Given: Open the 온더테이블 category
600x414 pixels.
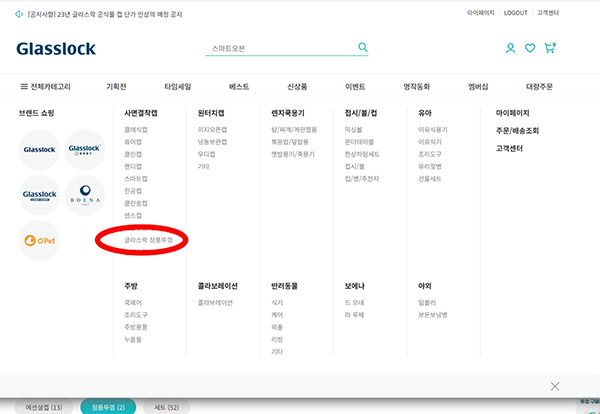Looking at the screenshot, I should (x=359, y=142).
